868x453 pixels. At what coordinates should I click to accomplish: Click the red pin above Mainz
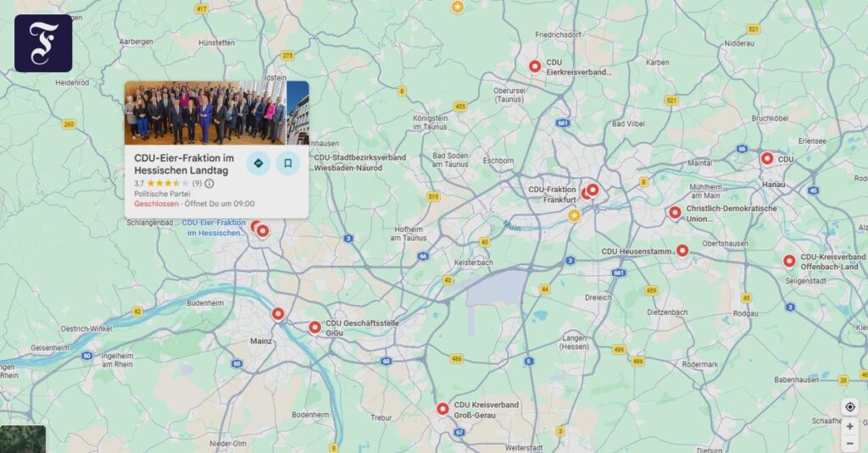point(278,314)
